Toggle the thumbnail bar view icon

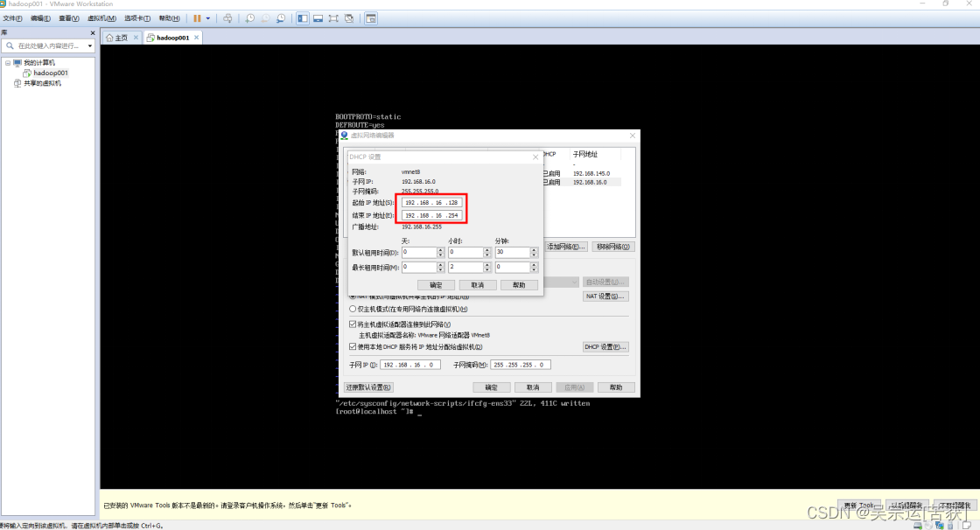click(x=318, y=18)
